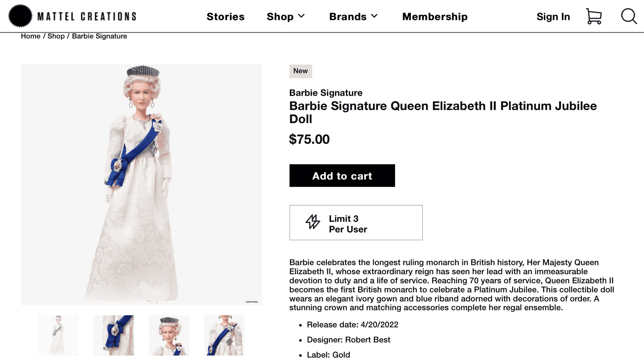Viewport: 644px width, 362px height.
Task: Click the search magnifier icon
Action: pos(629,16)
